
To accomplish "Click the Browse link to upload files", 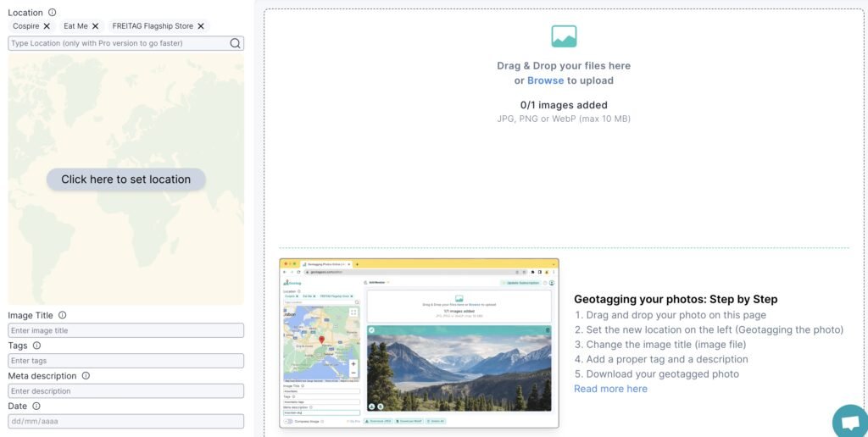I will point(545,80).
